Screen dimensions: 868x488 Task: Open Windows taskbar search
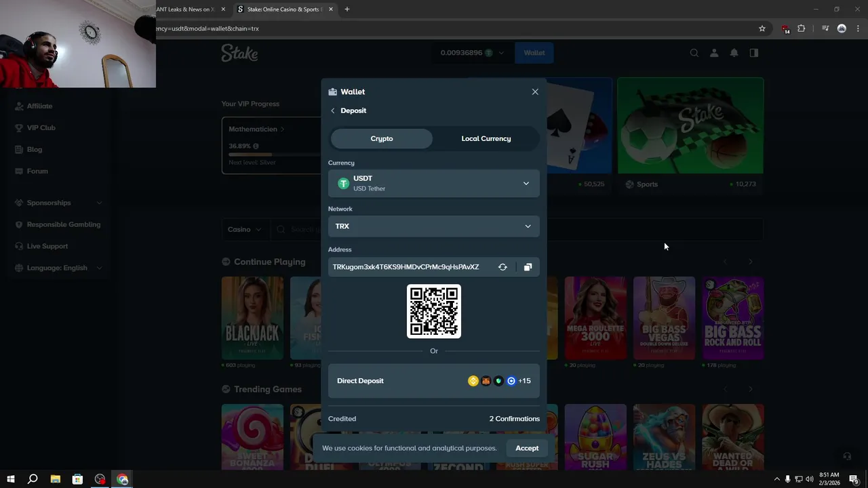33,479
